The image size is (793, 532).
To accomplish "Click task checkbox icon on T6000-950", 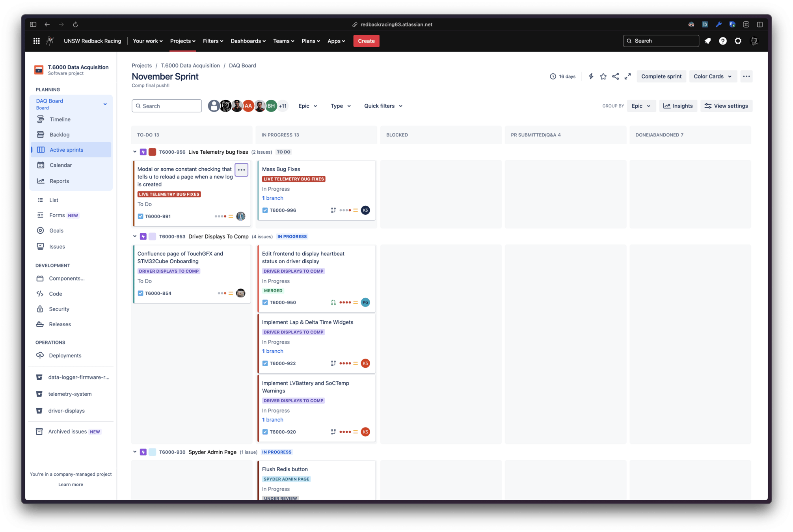I will [265, 303].
